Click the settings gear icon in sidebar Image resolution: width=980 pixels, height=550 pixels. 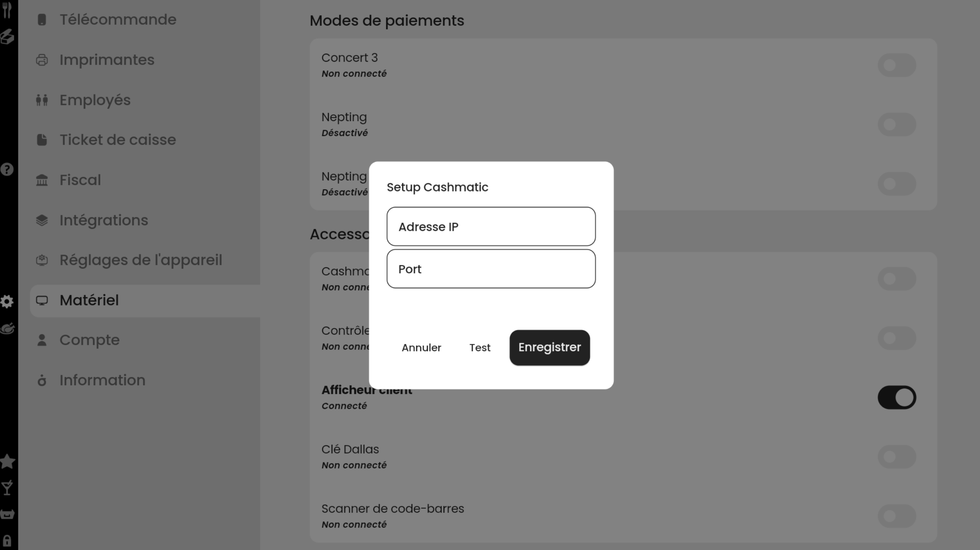pos(7,301)
